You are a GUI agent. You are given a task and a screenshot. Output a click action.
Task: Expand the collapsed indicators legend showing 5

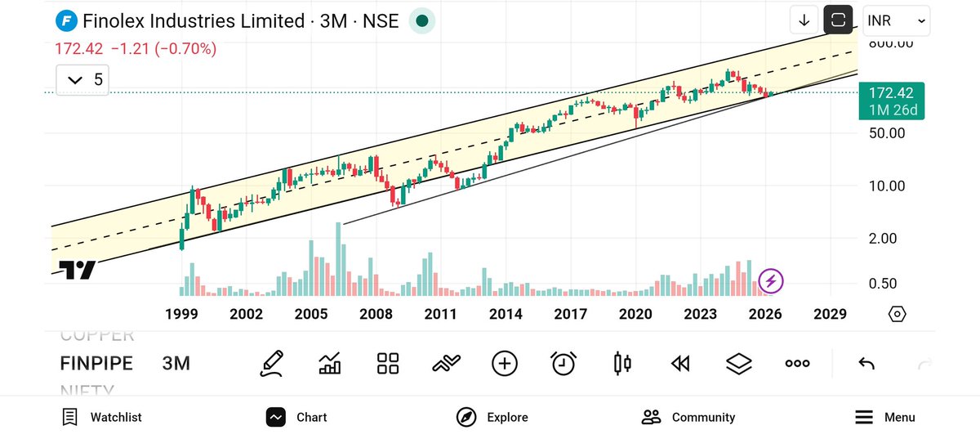83,79
